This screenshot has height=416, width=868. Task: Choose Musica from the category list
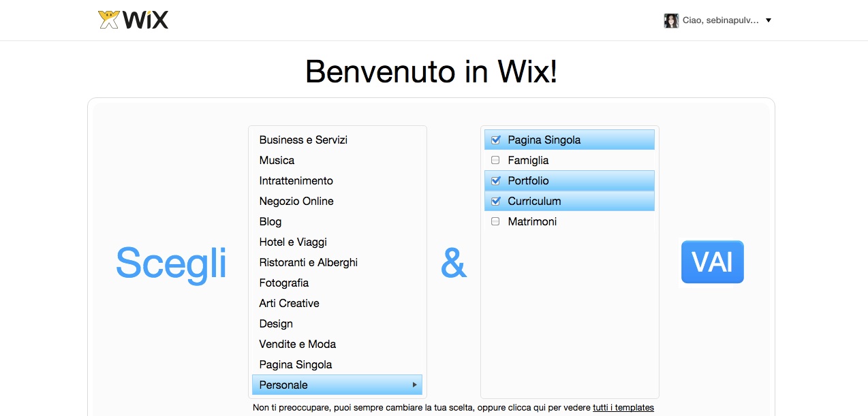click(277, 161)
